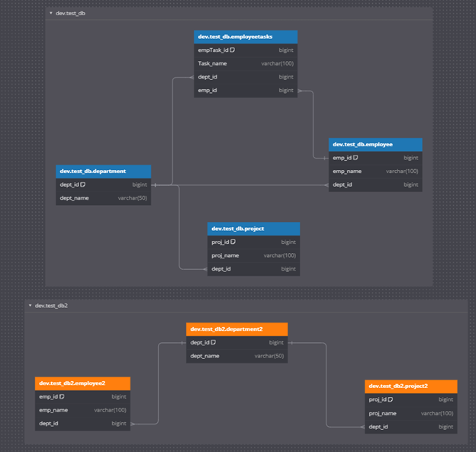The height and width of the screenshot is (452, 476).
Task: Select the dept_id column in project table
Action: click(253, 269)
